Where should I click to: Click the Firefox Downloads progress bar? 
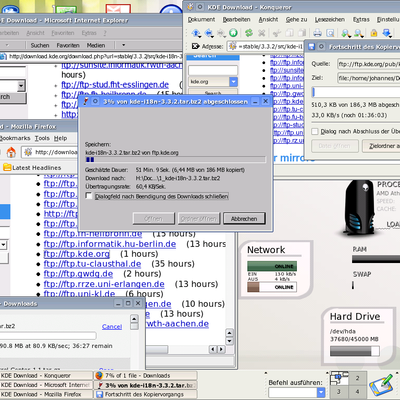pos(48,335)
